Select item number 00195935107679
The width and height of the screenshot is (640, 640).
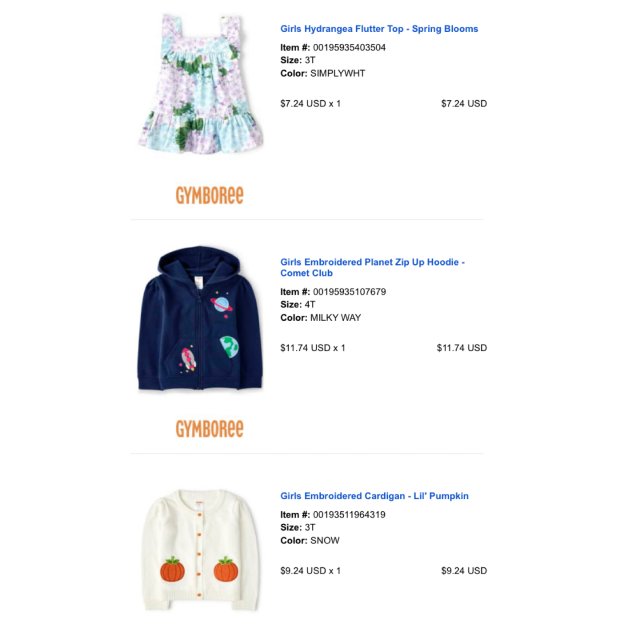(349, 292)
